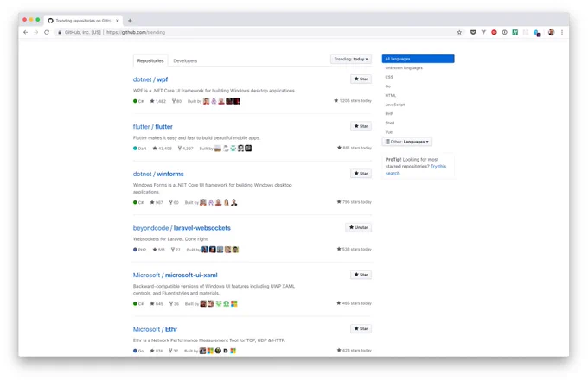The width and height of the screenshot is (588, 381).
Task: Open the dotnet / wpf repository
Action: click(x=150, y=79)
